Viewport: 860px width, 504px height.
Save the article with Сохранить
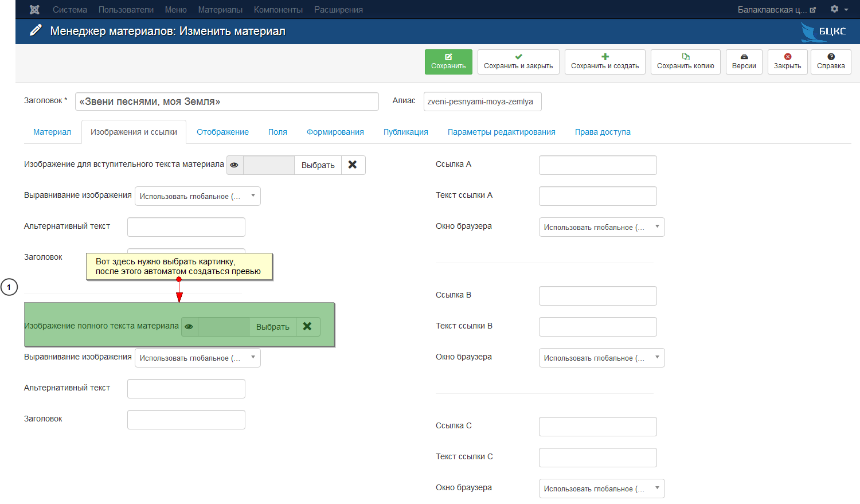(x=448, y=61)
